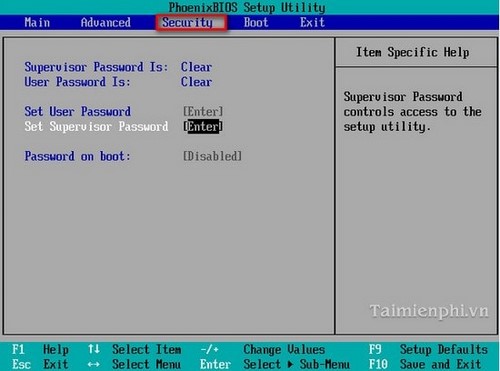Click the up-down arrows Select Item hint
This screenshot has height=371, width=500.
(x=134, y=349)
